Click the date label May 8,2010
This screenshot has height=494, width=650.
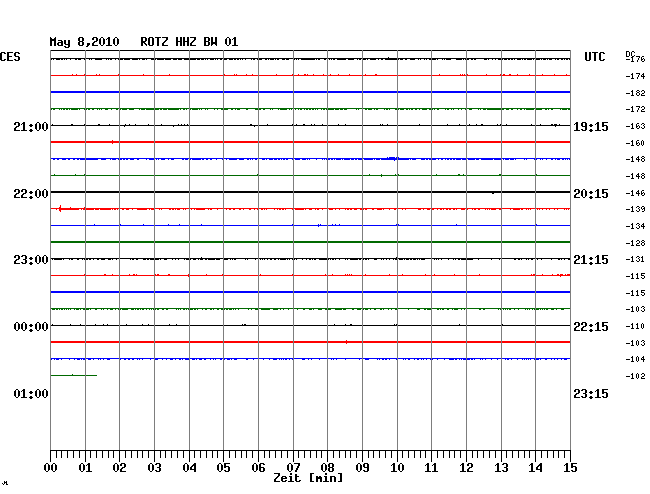pyautogui.click(x=84, y=42)
